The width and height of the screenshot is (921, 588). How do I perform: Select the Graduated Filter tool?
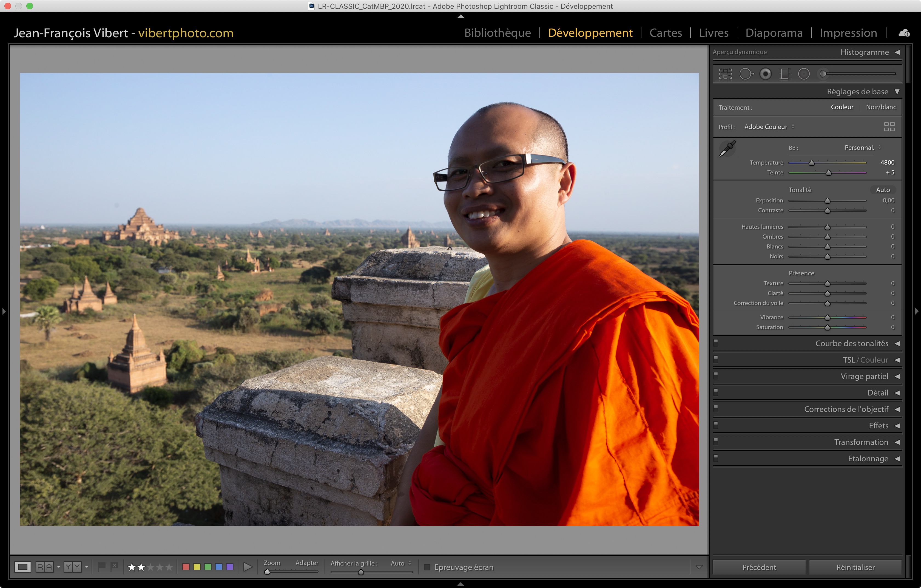(x=784, y=74)
